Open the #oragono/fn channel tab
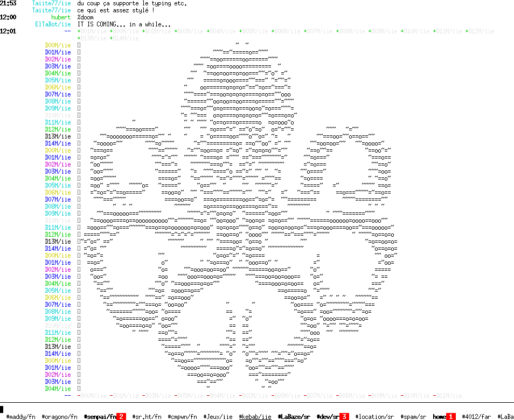The image size is (514, 420). pyautogui.click(x=59, y=417)
